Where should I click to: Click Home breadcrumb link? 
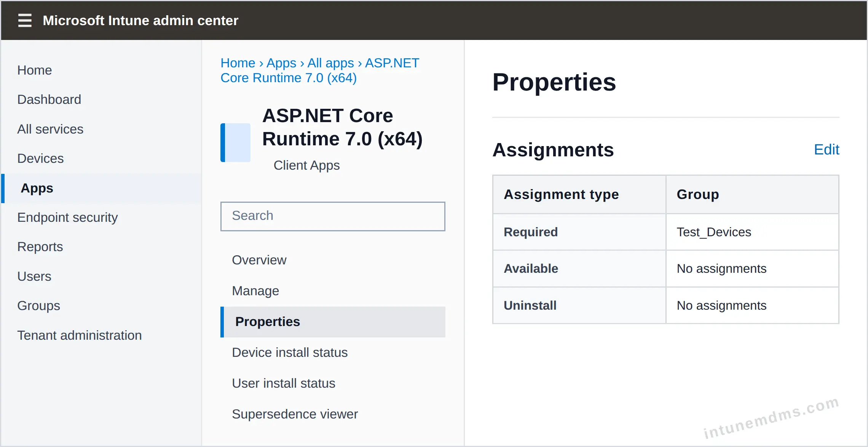(238, 63)
